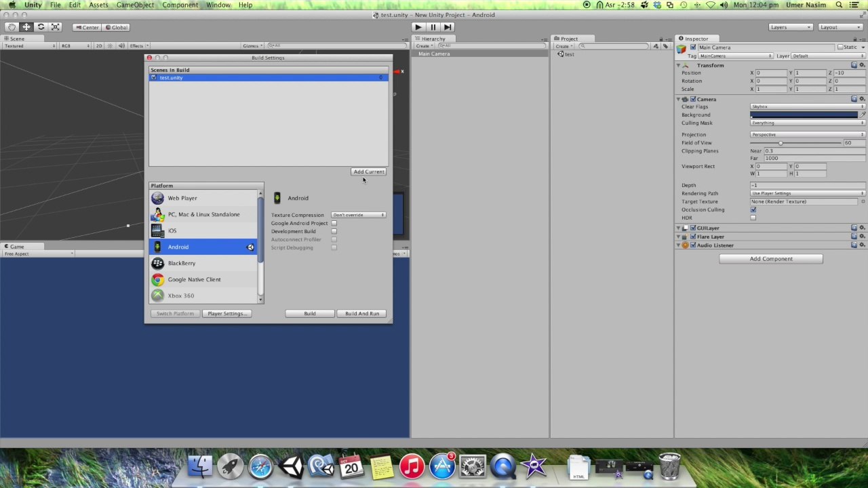Open Camera component gear settings
Viewport: 868px width, 488px height.
862,99
